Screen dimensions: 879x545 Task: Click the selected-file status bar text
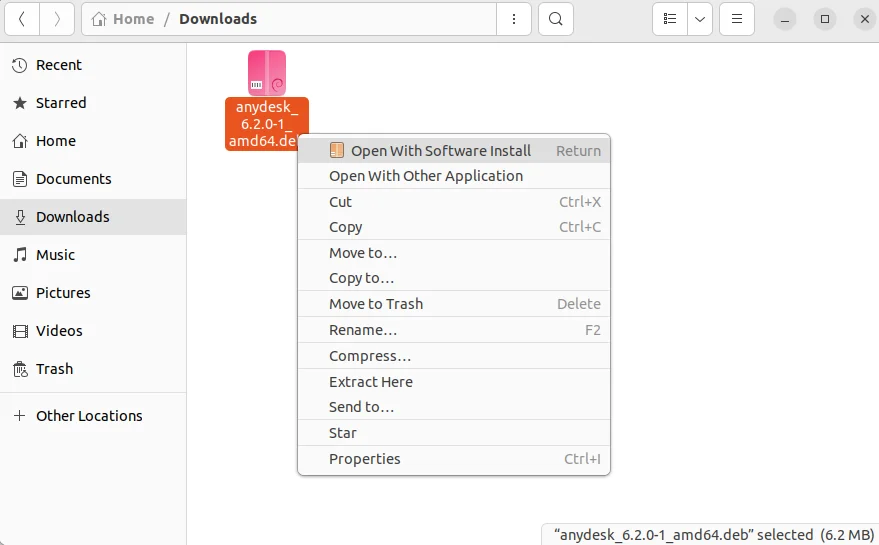click(714, 535)
